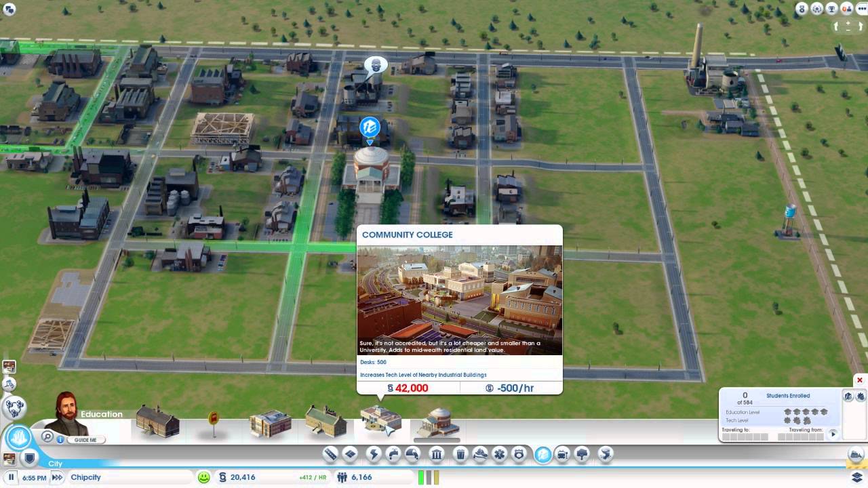Open the Zones menu icon
This screenshot has width=868, height=488.
tap(350, 455)
